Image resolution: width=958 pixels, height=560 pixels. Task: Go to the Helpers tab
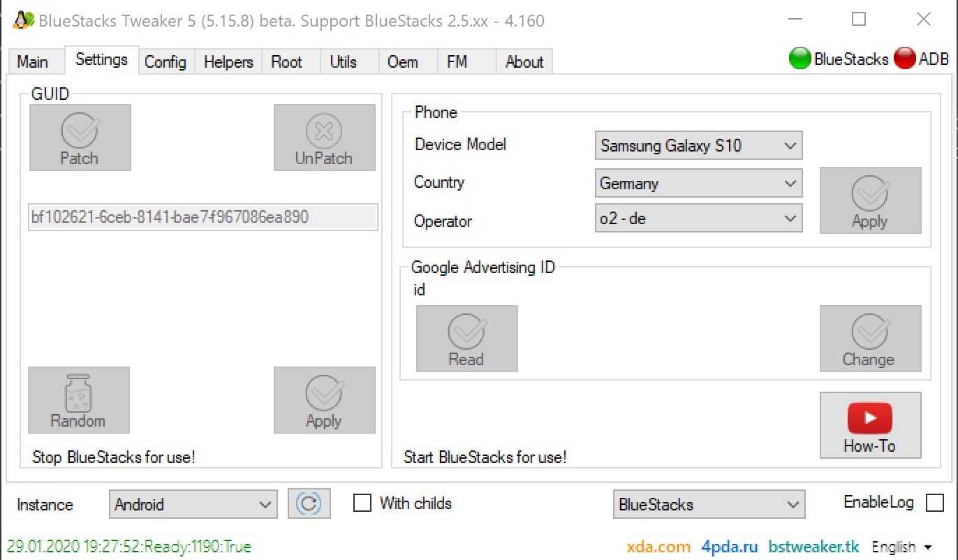[228, 61]
